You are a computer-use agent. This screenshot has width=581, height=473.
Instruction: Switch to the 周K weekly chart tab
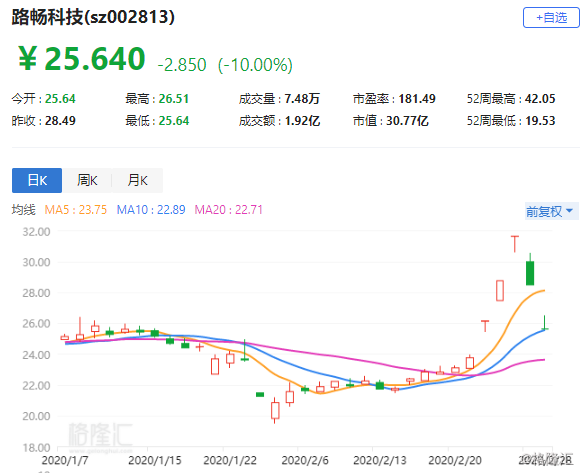click(x=87, y=180)
